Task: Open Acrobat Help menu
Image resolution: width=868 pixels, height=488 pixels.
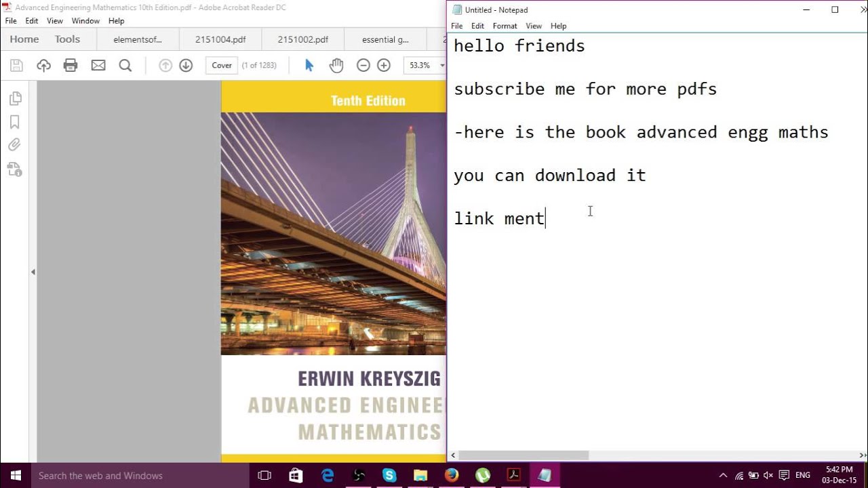Action: [x=116, y=21]
